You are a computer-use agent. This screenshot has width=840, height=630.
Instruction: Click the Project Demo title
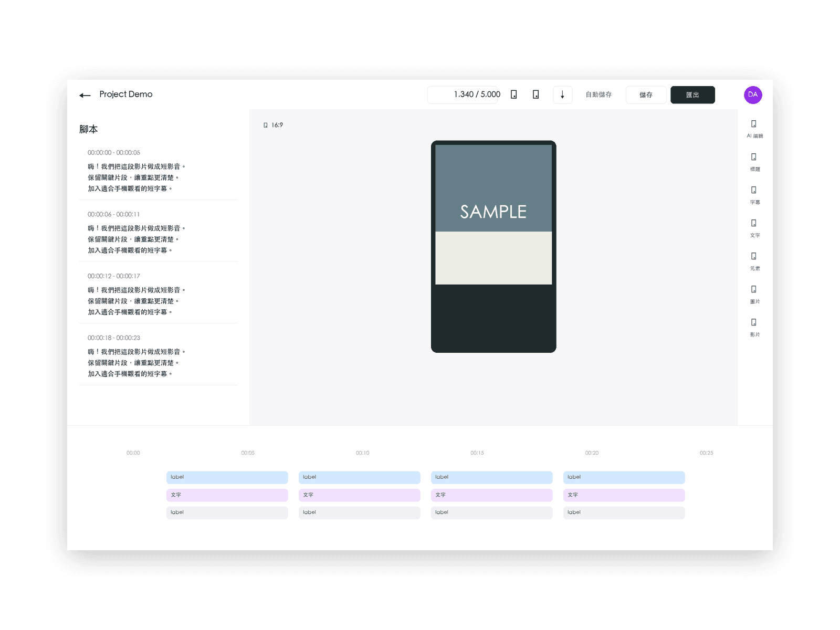[126, 94]
